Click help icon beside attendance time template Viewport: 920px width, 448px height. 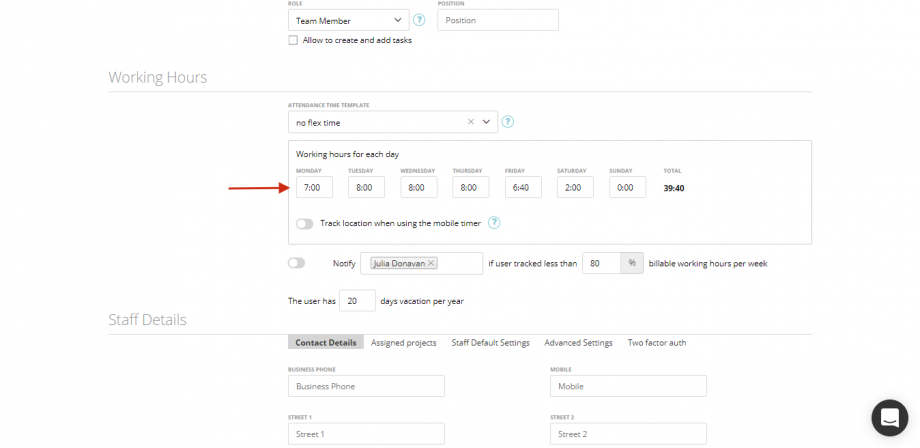pyautogui.click(x=508, y=122)
